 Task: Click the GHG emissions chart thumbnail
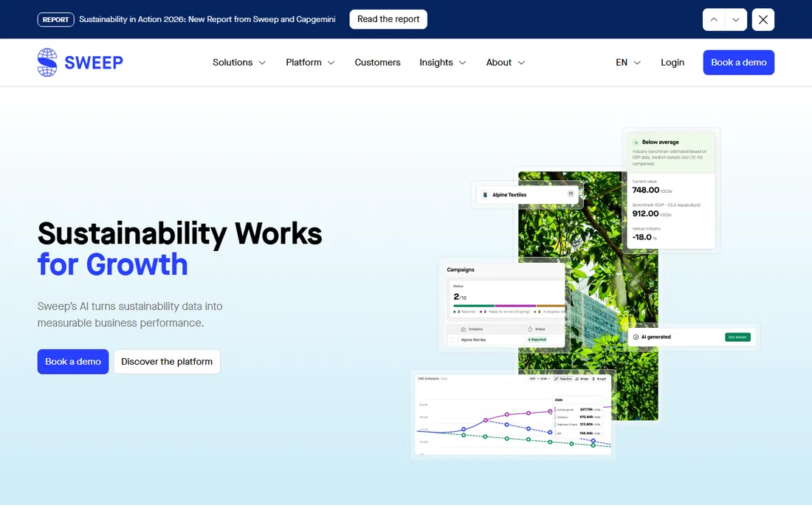514,414
